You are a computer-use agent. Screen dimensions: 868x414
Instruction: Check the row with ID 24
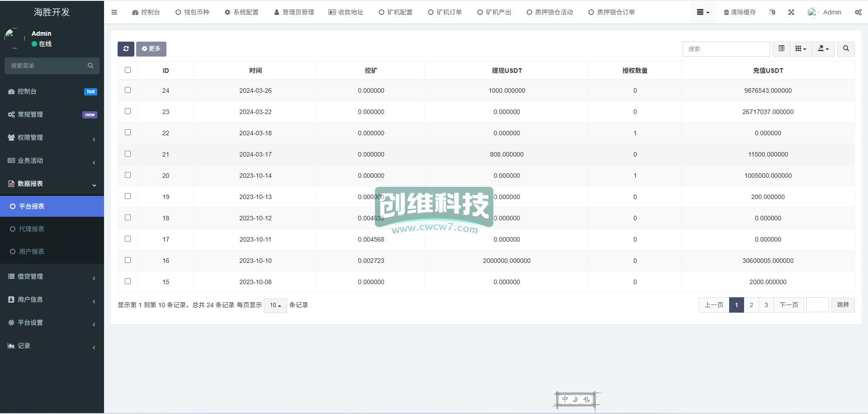click(128, 90)
